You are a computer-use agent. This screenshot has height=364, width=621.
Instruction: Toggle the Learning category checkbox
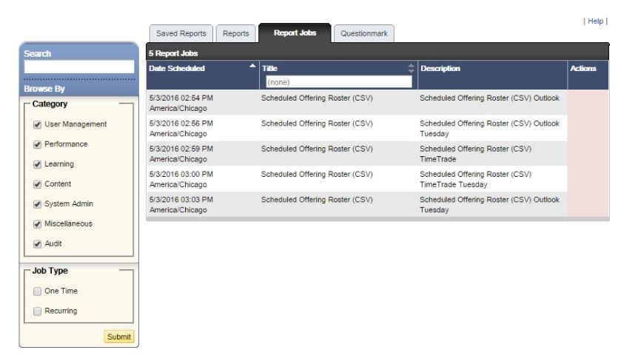[37, 164]
